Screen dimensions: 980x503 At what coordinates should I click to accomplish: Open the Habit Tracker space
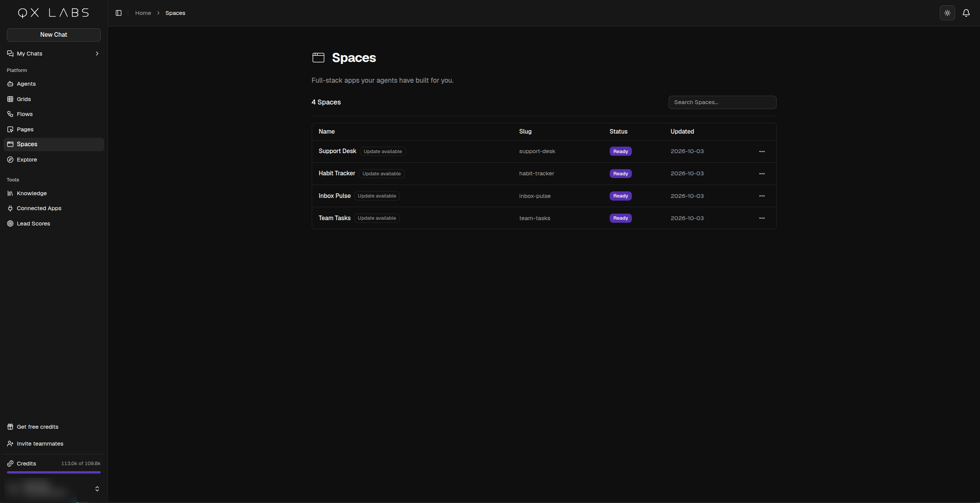pyautogui.click(x=337, y=173)
